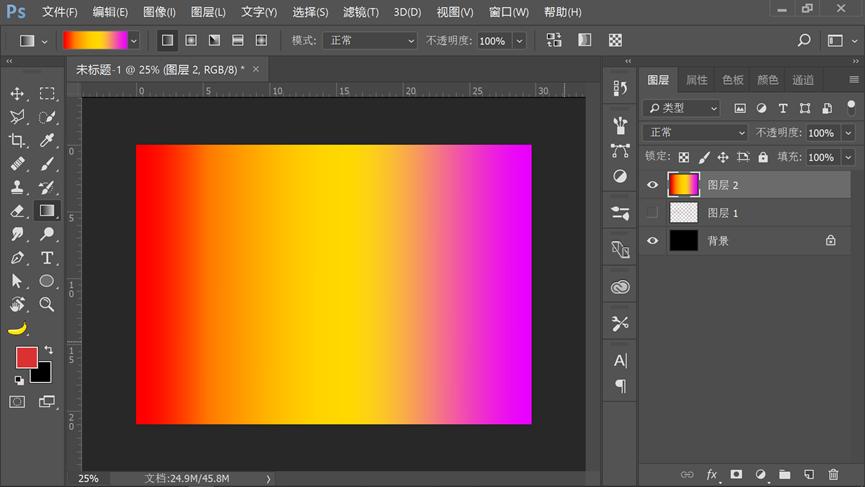
Task: Hide the 背景 layer eye icon
Action: point(652,240)
